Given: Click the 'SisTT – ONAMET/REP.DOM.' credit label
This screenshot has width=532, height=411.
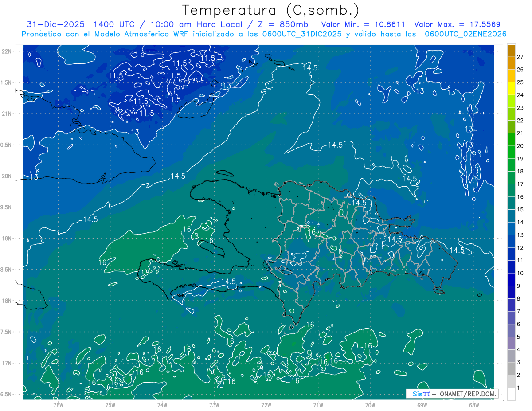Looking at the screenshot, I should (x=452, y=394).
